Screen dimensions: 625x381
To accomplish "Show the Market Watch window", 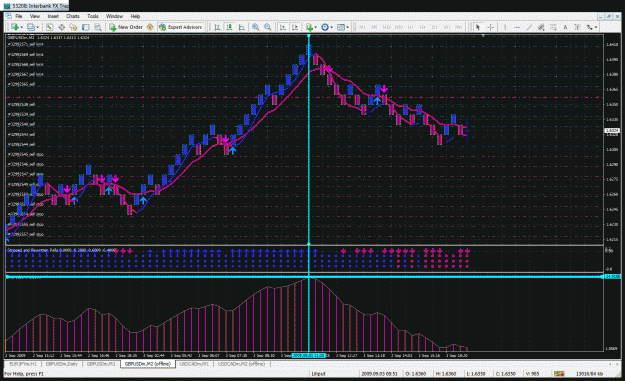I will (49, 27).
